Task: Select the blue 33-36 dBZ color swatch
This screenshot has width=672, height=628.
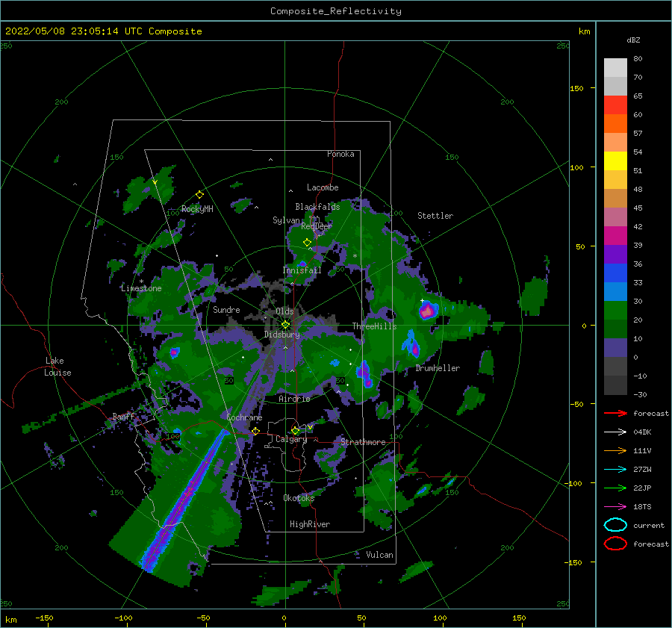Action: (615, 273)
